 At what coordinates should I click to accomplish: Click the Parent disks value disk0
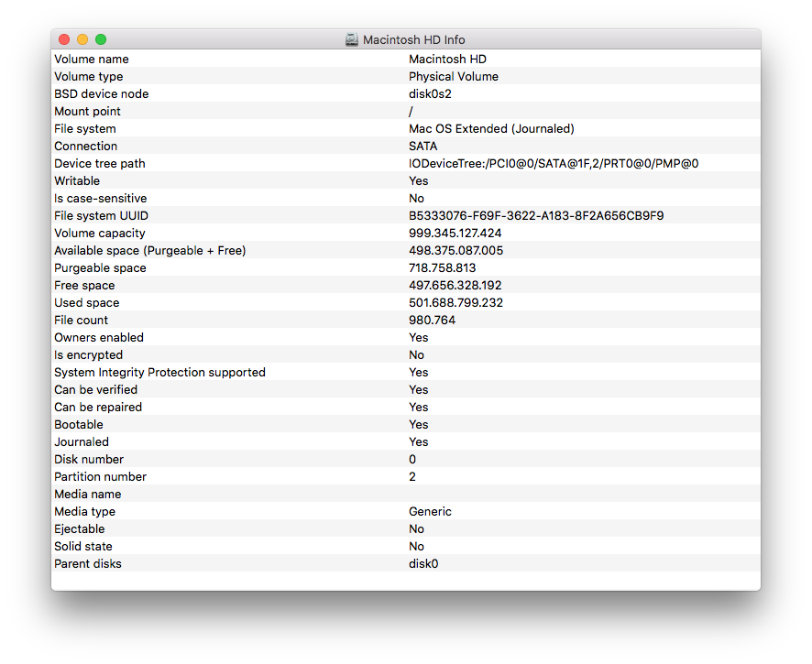[x=423, y=563]
